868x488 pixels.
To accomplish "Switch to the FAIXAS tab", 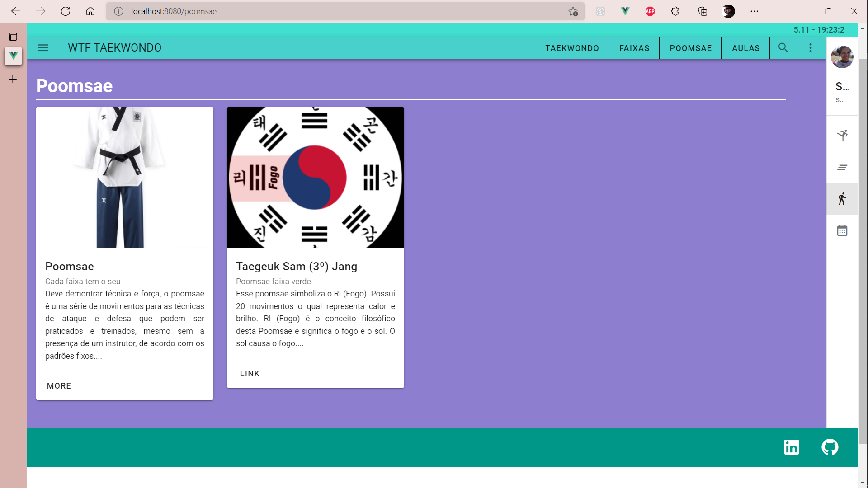I will [x=634, y=48].
